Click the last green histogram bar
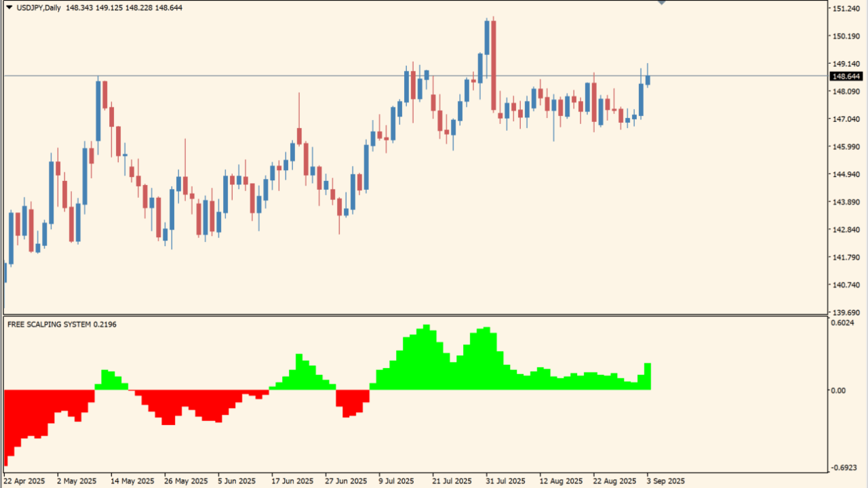 click(648, 376)
